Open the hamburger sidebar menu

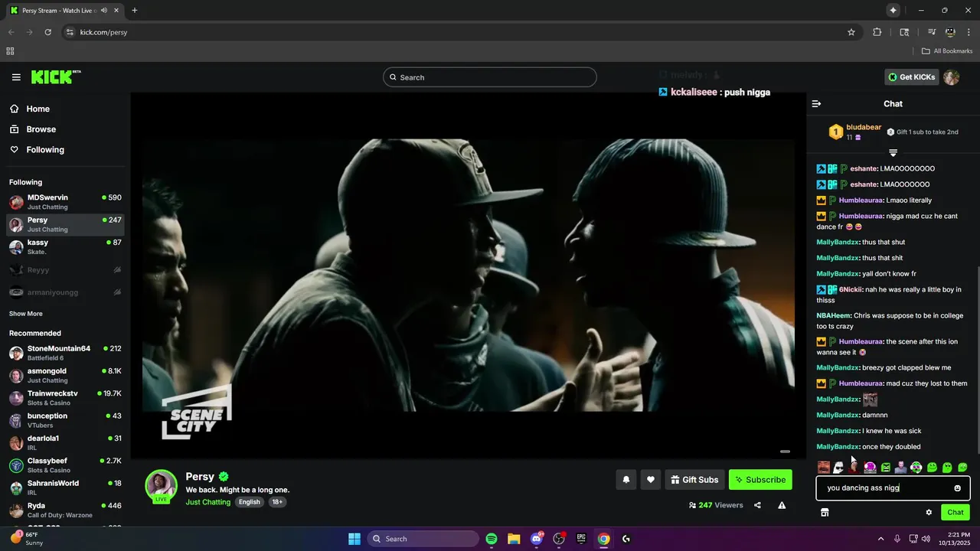point(16,77)
